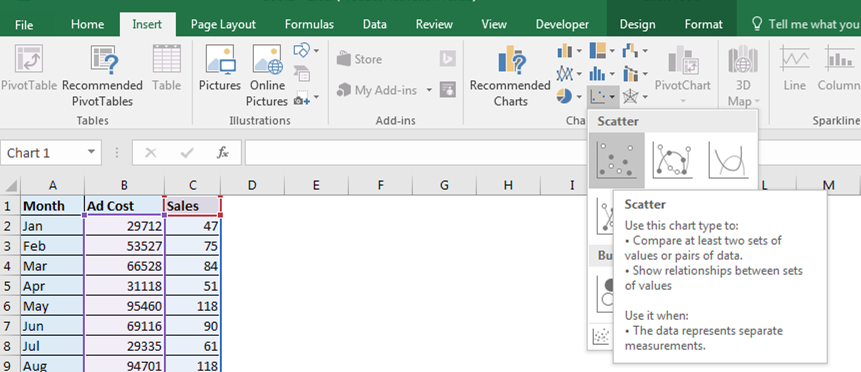The width and height of the screenshot is (861, 372).
Task: Switch to the View tab
Action: (494, 25)
